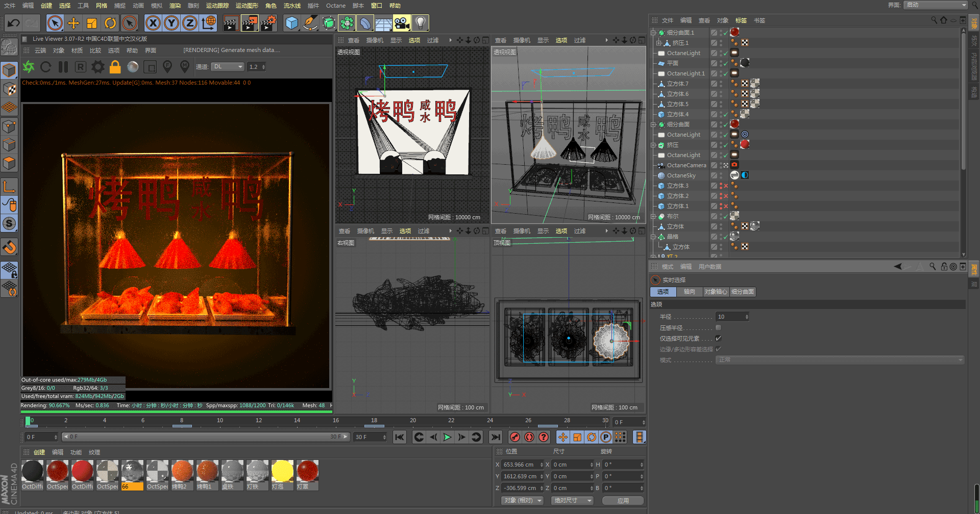Click the Floor/environment grid icon
Image resolution: width=980 pixels, height=514 pixels.
point(384,23)
